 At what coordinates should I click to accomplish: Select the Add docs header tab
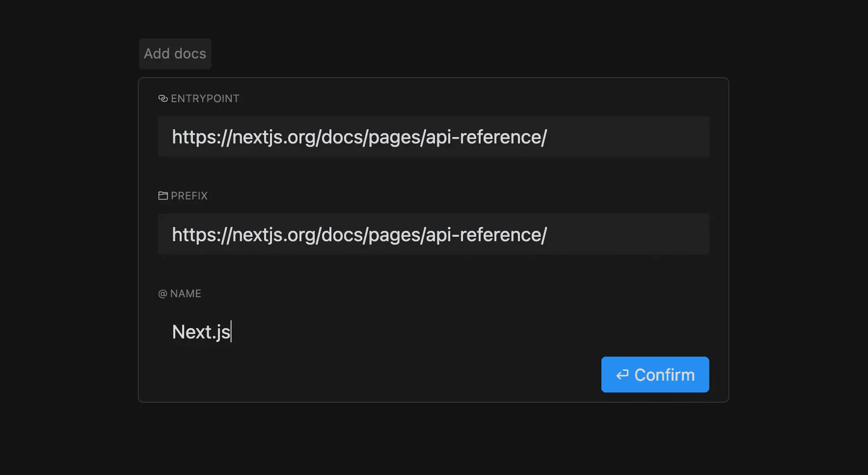(175, 54)
